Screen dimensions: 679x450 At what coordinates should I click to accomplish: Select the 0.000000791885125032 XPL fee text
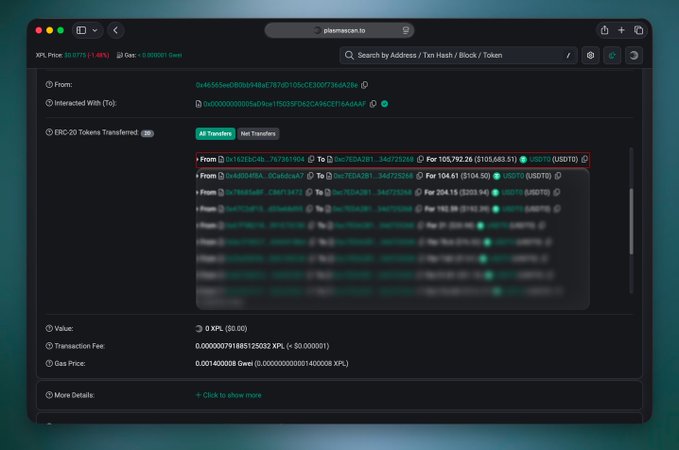tap(240, 346)
